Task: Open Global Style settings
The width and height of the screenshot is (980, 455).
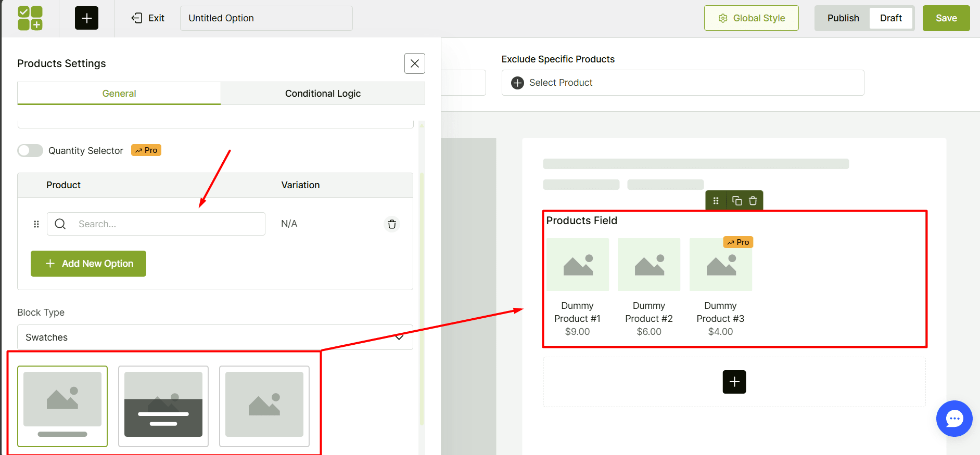Action: 751,18
